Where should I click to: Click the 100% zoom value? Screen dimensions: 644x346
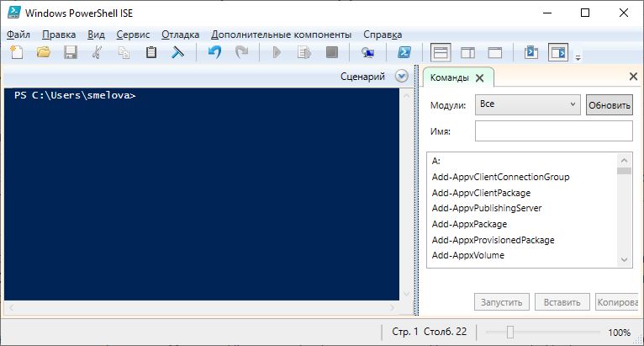pos(619,332)
